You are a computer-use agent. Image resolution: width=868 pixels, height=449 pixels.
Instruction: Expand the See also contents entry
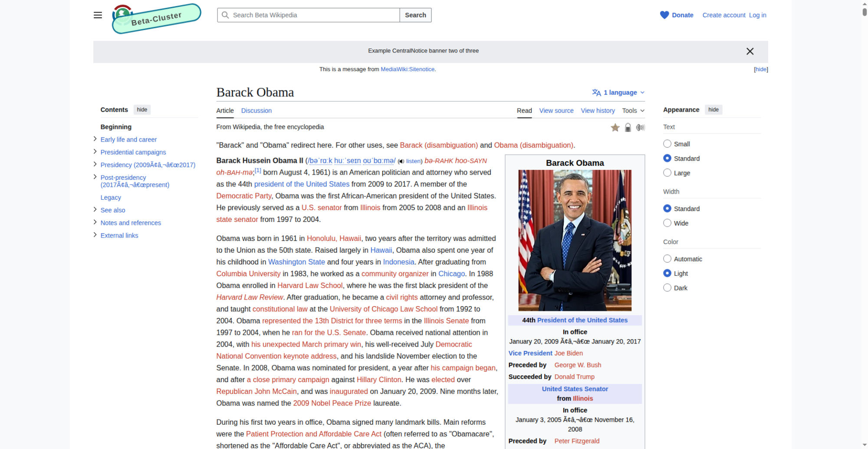95,209
